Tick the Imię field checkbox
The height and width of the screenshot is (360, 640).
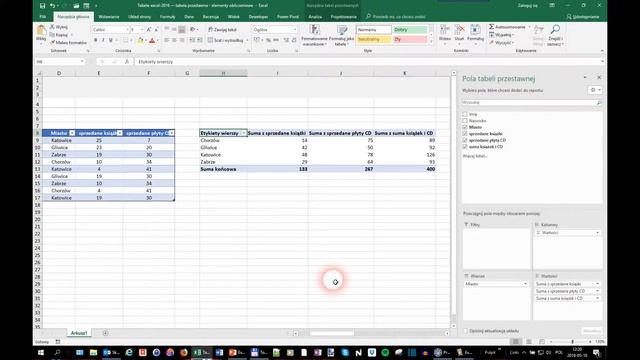click(x=465, y=114)
